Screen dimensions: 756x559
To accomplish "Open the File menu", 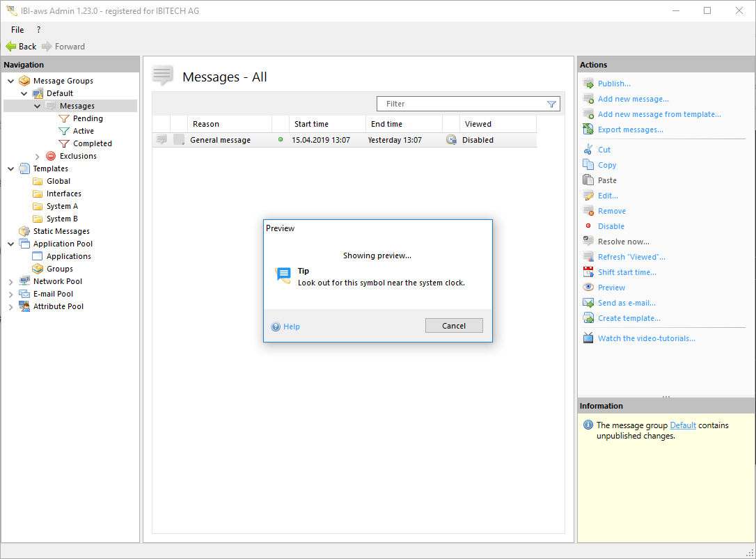I will click(x=17, y=30).
